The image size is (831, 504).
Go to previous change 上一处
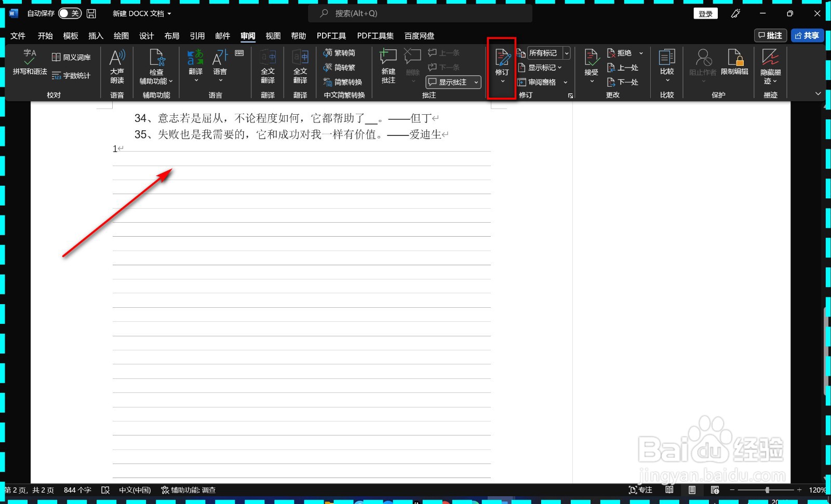click(623, 67)
